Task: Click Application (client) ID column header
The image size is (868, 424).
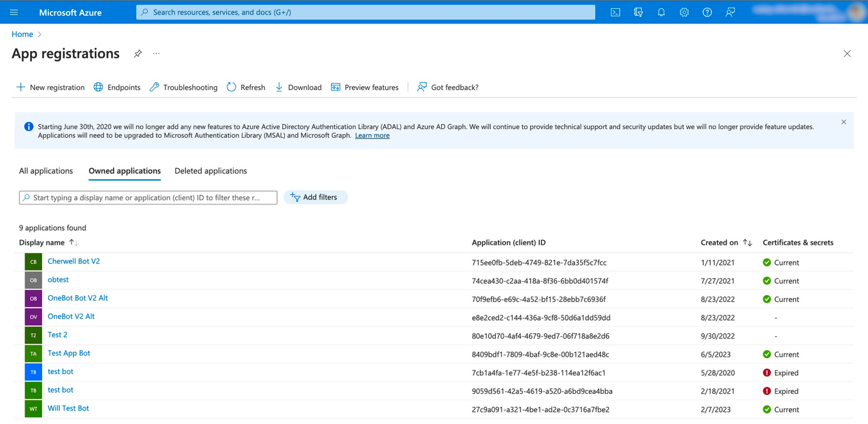Action: 508,243
